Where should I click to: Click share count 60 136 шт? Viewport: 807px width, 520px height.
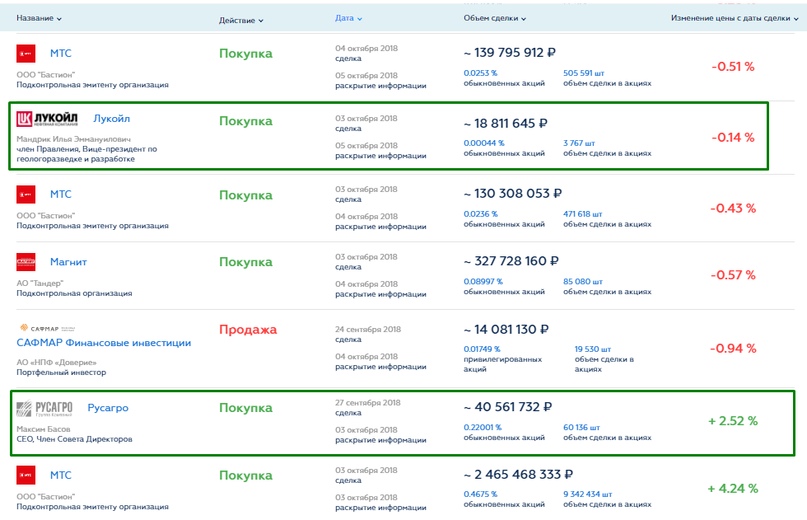[x=582, y=427]
